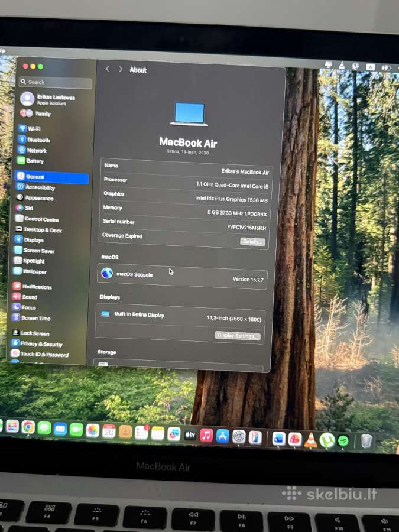
Task: Click the Version 15.7.7 text
Action: [x=248, y=279]
